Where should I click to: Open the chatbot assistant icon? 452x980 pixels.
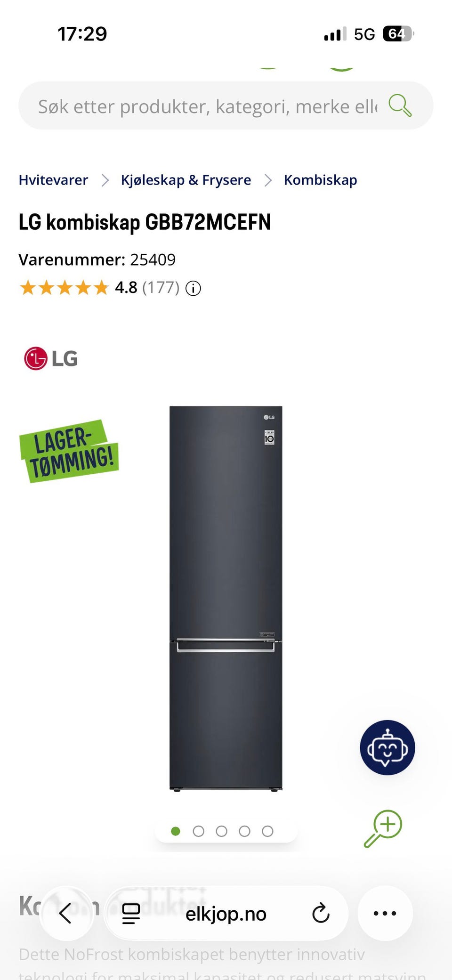tap(387, 747)
